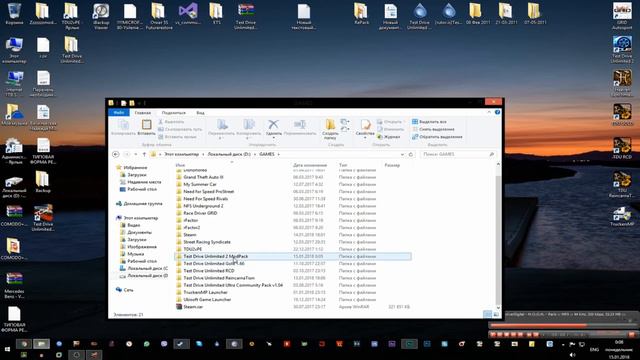Click the file list vertical scrollbar
The height and width of the screenshot is (360, 640).
(x=498, y=236)
